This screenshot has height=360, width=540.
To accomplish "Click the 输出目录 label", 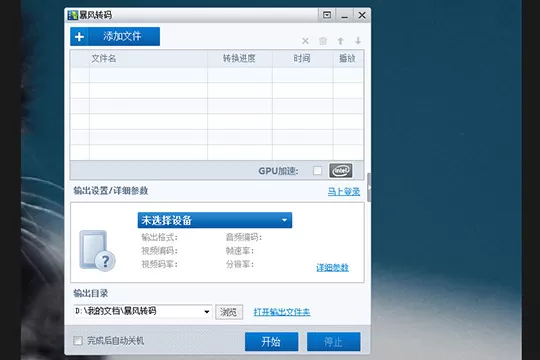I will coord(91,293).
